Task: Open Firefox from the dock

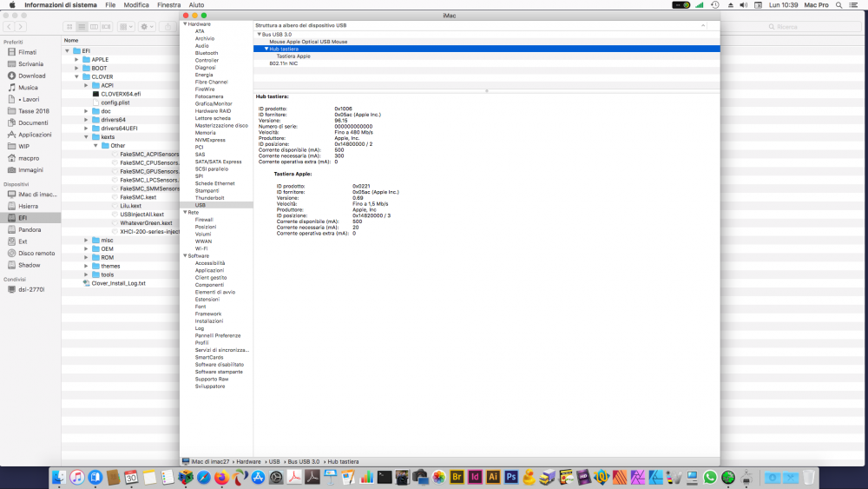Action: click(x=221, y=478)
